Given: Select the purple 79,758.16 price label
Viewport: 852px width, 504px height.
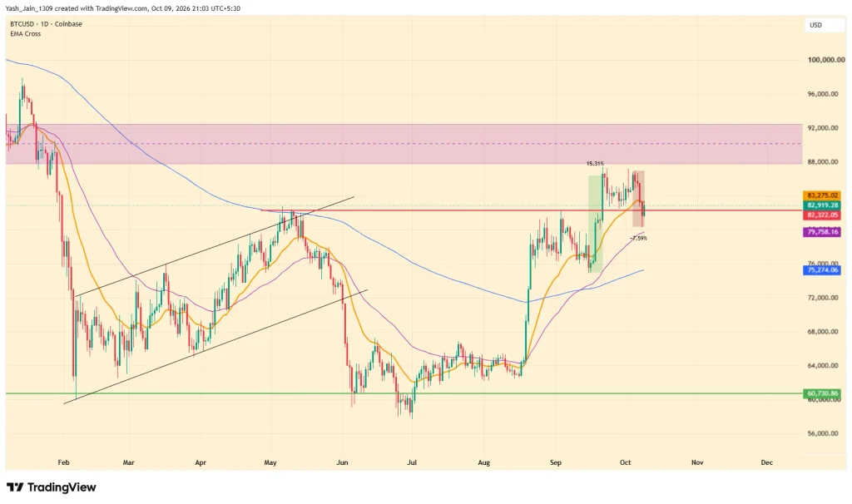Looking at the screenshot, I should (823, 232).
